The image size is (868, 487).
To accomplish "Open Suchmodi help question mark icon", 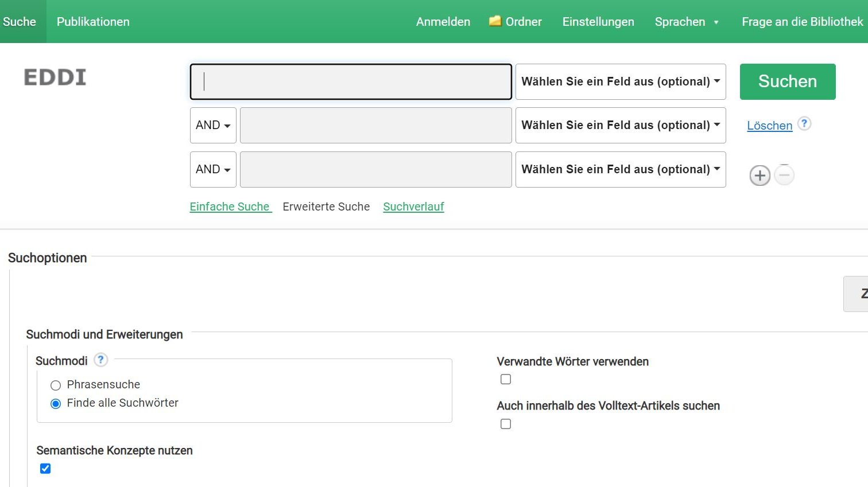I will tap(100, 360).
